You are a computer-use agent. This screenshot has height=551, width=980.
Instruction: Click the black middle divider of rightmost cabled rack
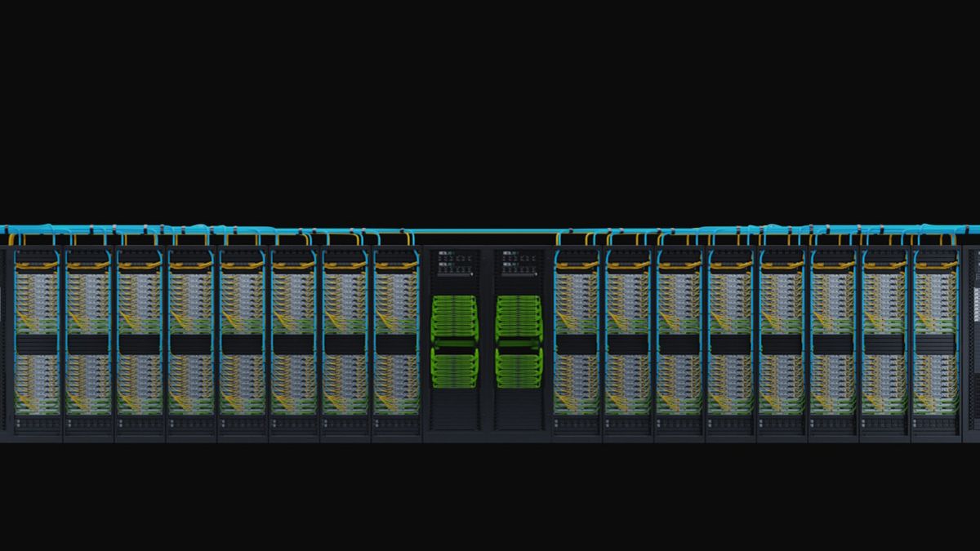(935, 344)
